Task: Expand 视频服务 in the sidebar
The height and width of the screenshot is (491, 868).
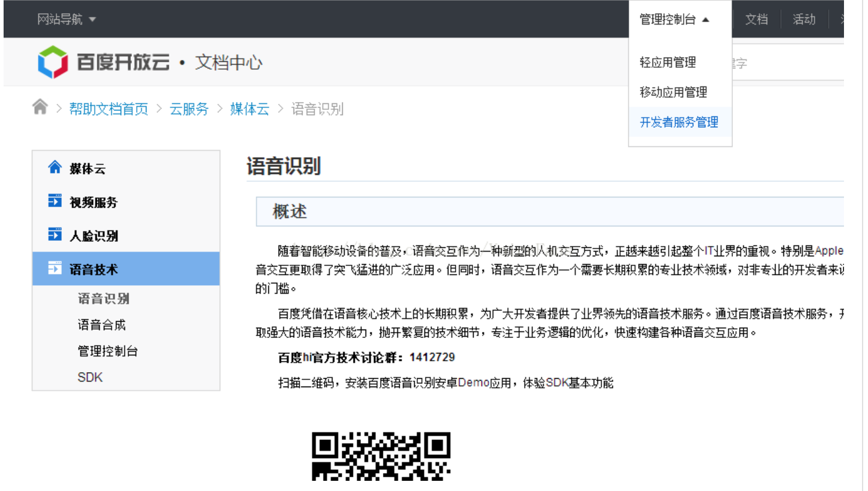Action: point(126,202)
